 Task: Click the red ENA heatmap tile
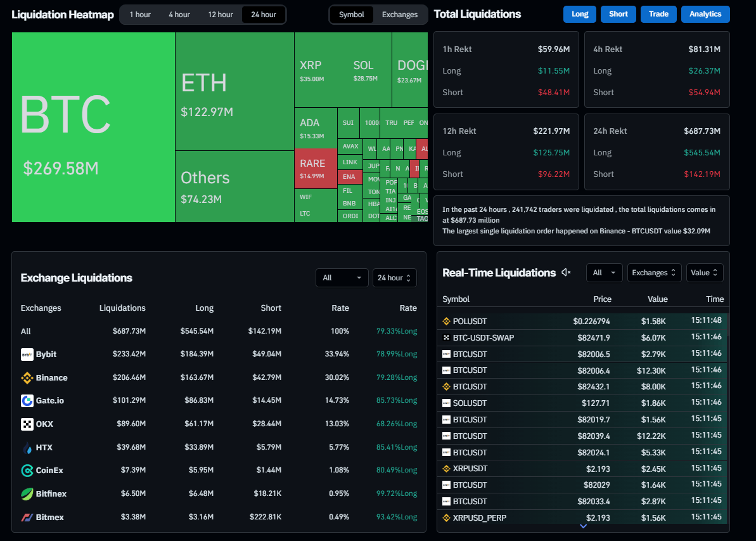click(350, 176)
